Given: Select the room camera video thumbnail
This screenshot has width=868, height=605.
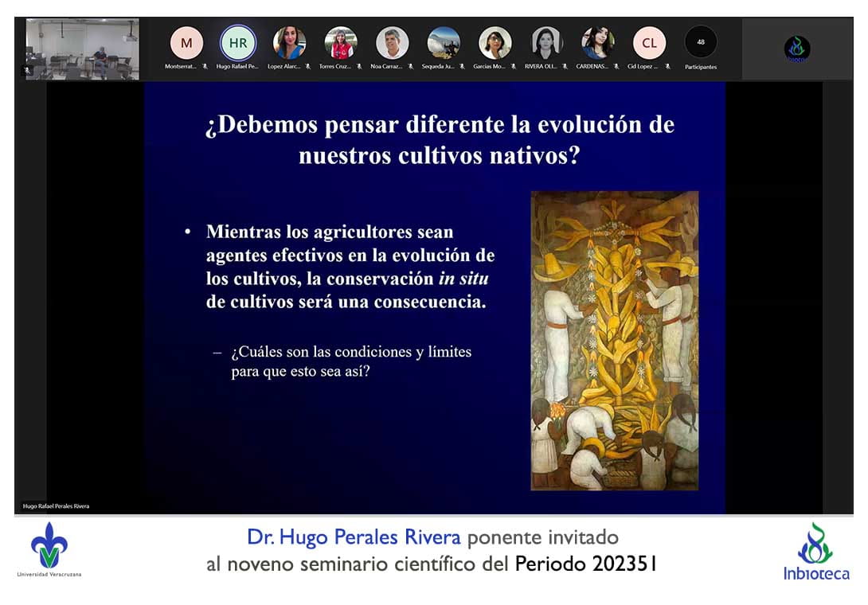Looking at the screenshot, I should coord(82,49).
